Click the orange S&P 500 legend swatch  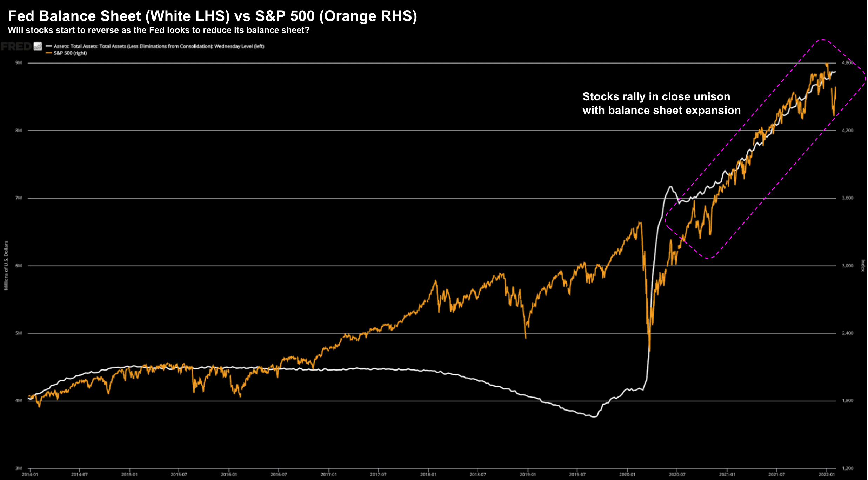49,53
